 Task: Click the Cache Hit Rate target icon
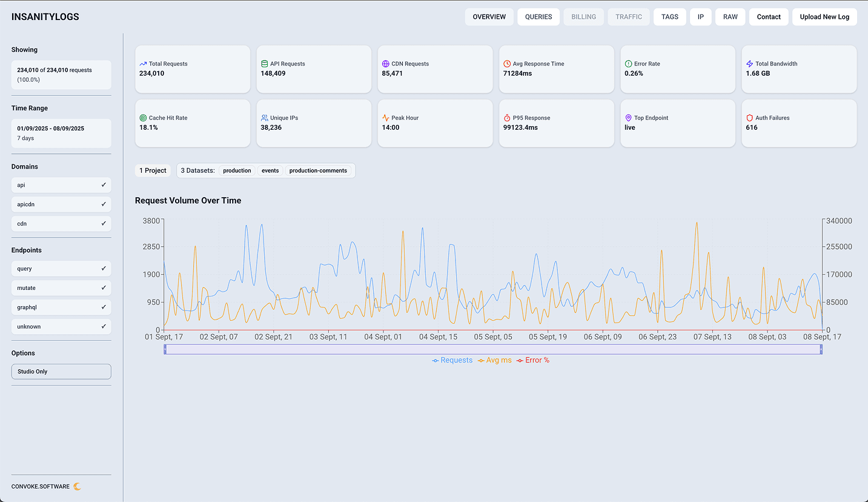click(143, 117)
